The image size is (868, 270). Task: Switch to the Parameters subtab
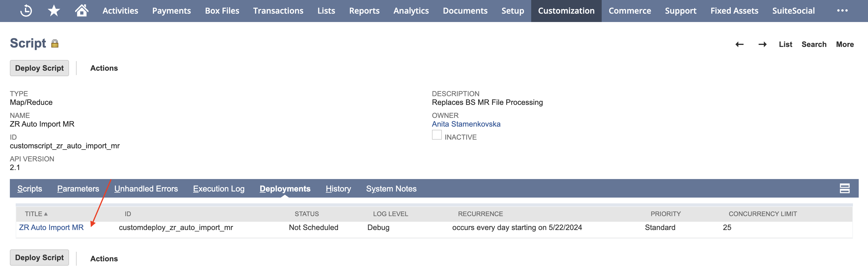[78, 189]
